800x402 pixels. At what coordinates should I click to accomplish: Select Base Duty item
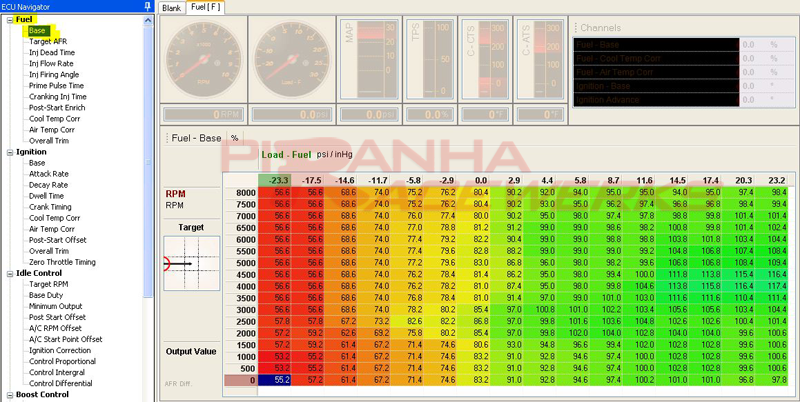46,295
